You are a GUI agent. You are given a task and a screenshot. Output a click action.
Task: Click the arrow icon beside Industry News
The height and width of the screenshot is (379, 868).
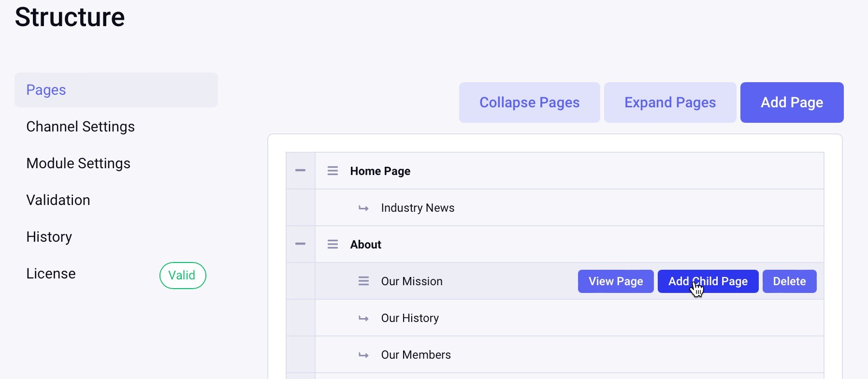pos(363,208)
